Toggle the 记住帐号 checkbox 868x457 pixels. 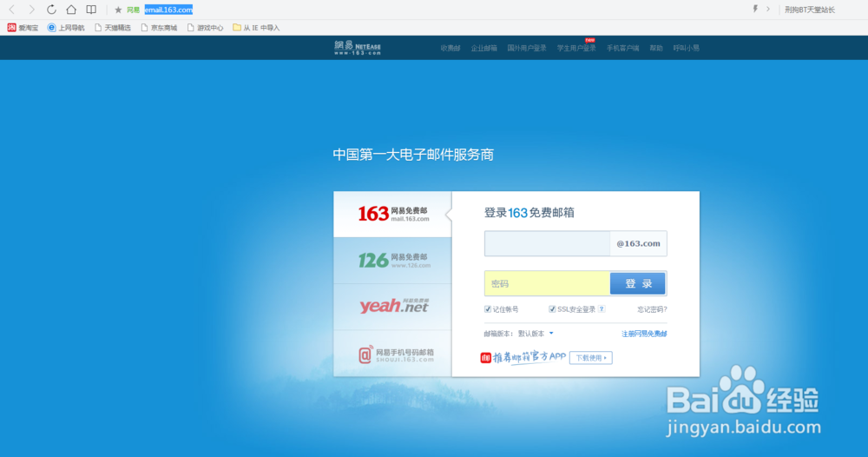point(488,309)
